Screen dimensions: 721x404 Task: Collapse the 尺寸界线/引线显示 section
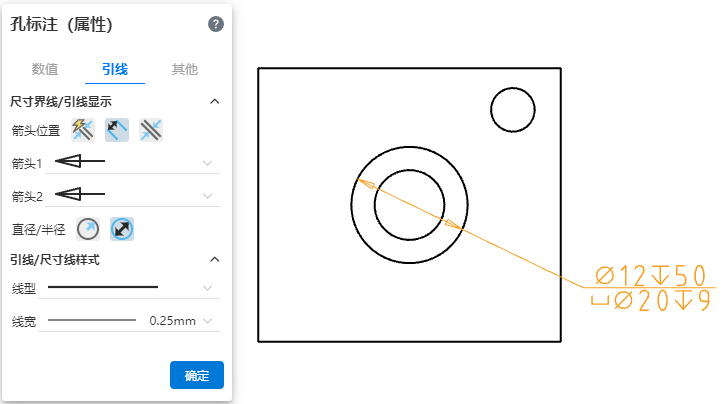(214, 101)
